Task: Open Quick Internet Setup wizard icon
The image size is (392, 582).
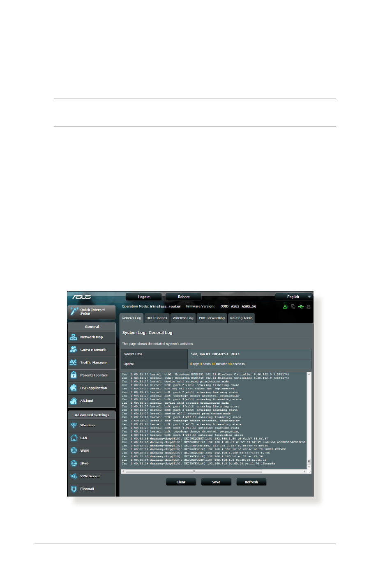Action: click(74, 311)
